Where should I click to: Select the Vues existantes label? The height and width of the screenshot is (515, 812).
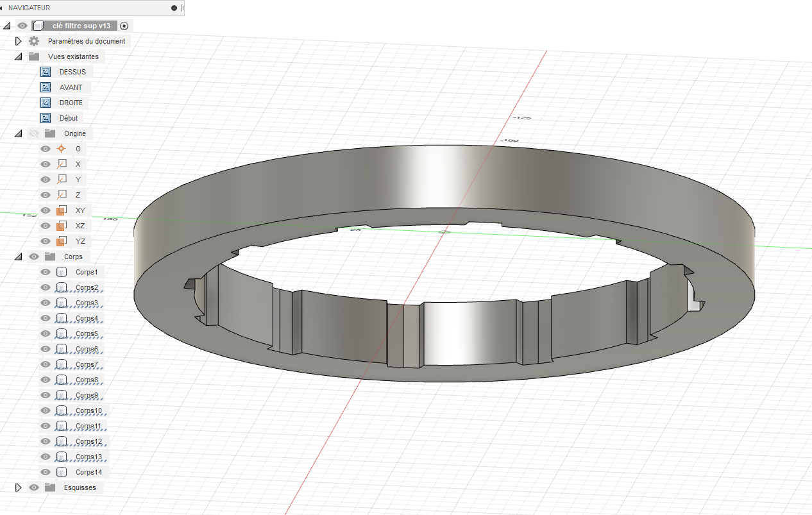point(73,56)
